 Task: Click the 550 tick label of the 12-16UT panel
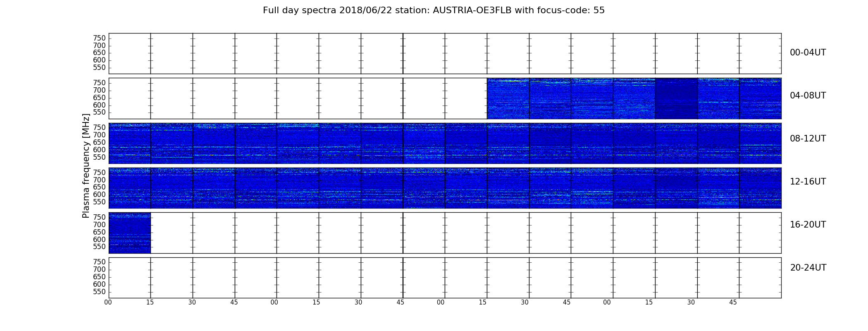coord(99,202)
